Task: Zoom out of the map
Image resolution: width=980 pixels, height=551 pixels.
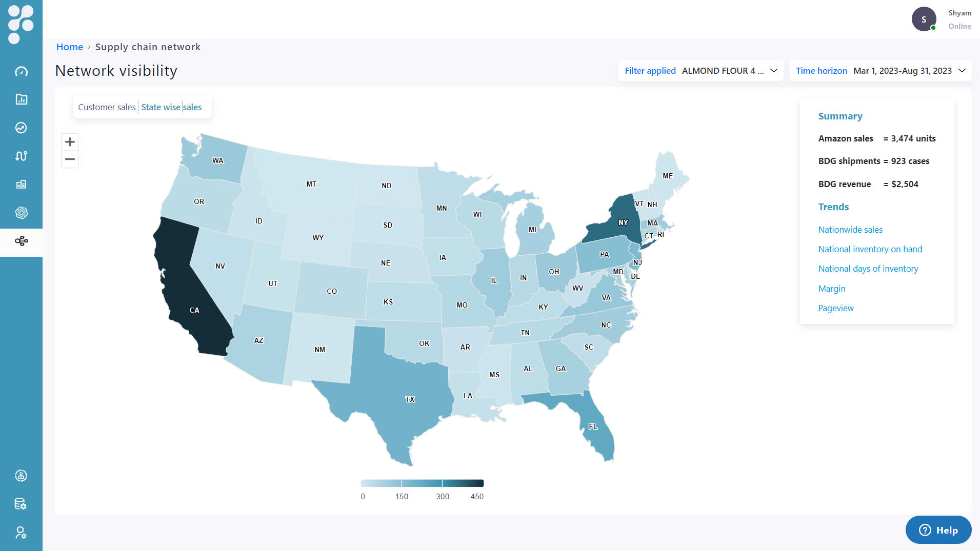Action: [70, 159]
